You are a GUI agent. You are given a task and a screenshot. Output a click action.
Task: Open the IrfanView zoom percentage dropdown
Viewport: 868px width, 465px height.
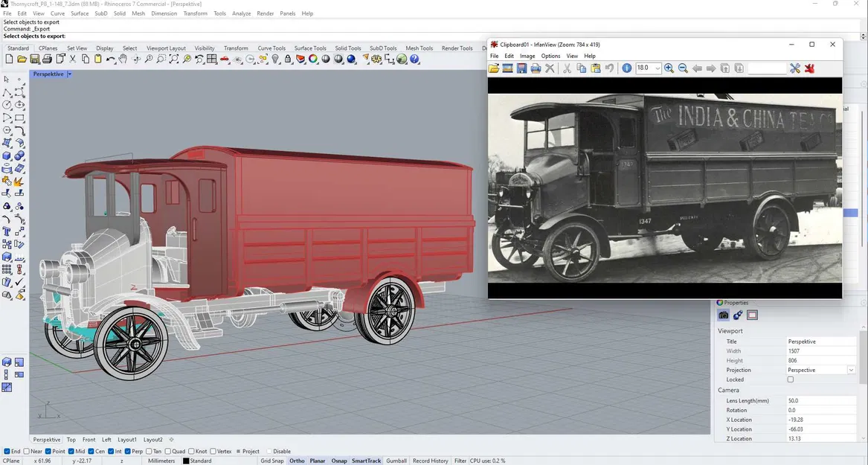click(x=658, y=68)
